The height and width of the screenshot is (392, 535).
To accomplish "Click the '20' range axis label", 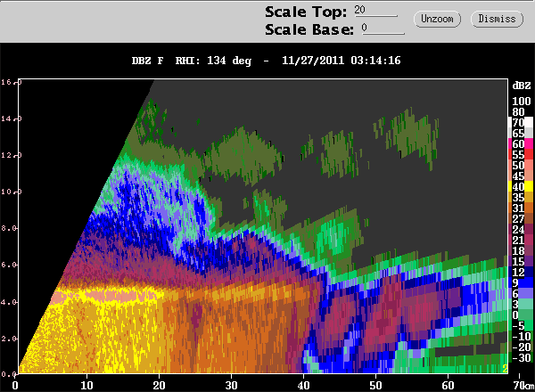I will [x=159, y=386].
